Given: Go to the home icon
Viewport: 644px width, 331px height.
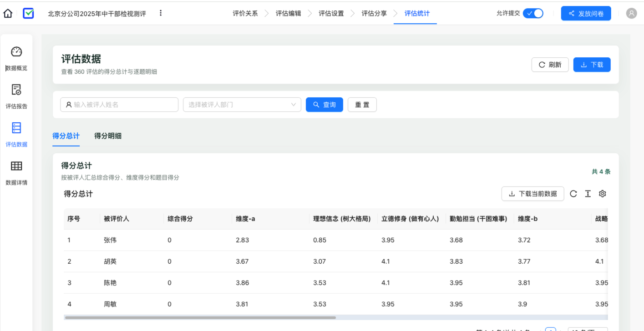Looking at the screenshot, I should pyautogui.click(x=8, y=14).
